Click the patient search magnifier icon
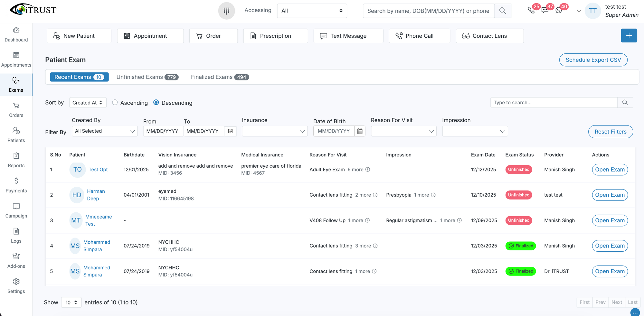This screenshot has width=644, height=316. tap(502, 11)
